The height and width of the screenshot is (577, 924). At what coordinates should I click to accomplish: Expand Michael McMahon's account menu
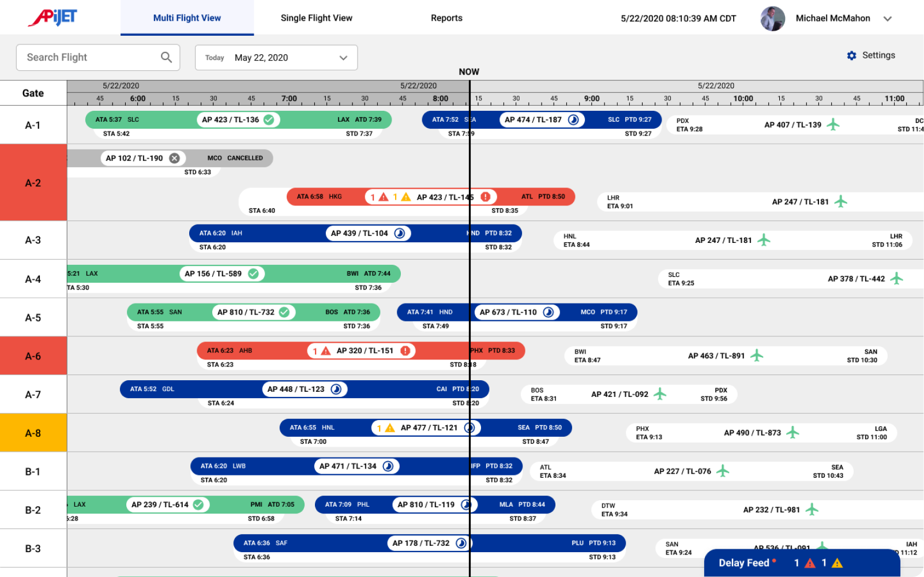pos(888,18)
